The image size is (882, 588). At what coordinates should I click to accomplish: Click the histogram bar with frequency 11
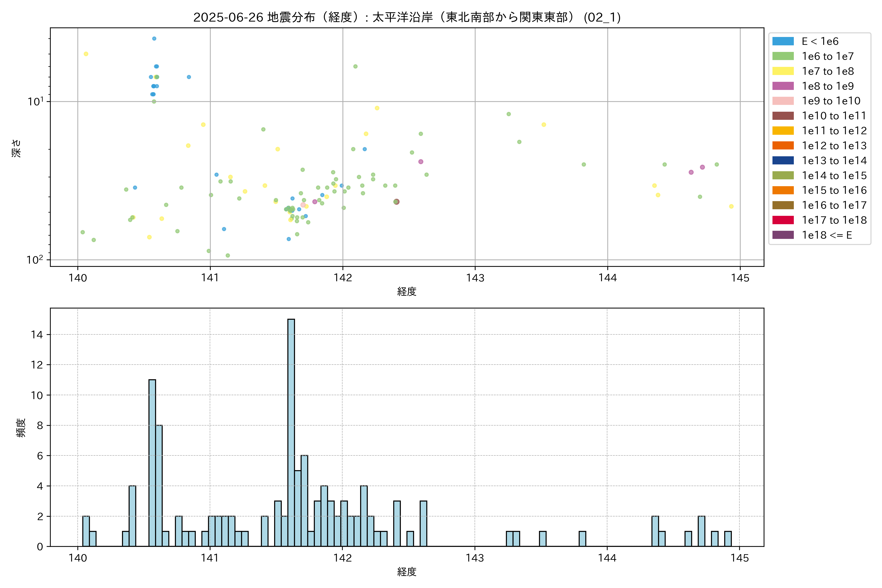tap(152, 463)
